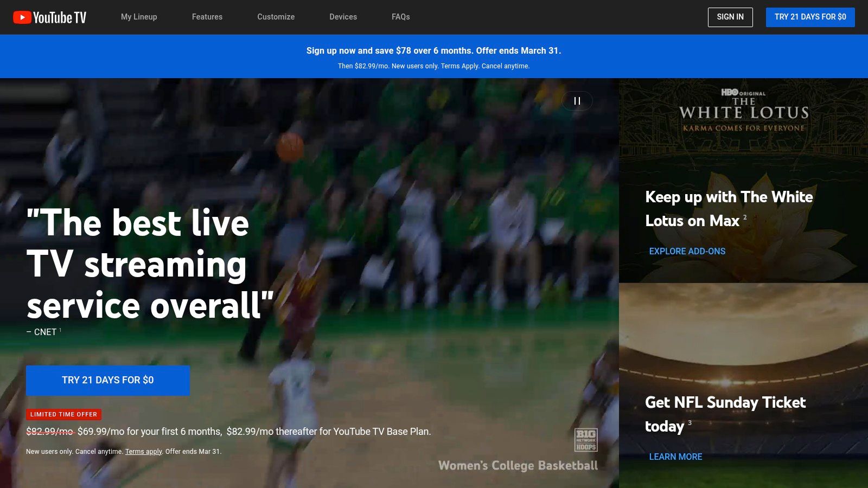Click EXPLORE ADD-ONS link

click(687, 251)
